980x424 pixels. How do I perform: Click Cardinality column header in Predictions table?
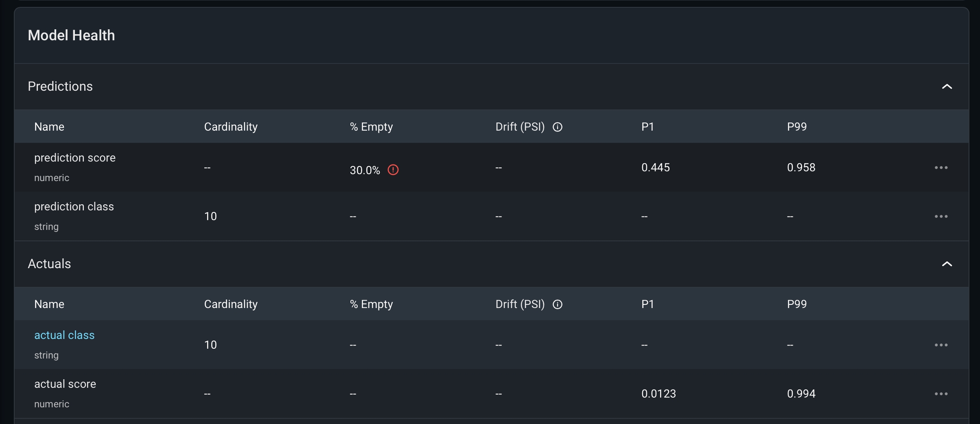click(231, 127)
